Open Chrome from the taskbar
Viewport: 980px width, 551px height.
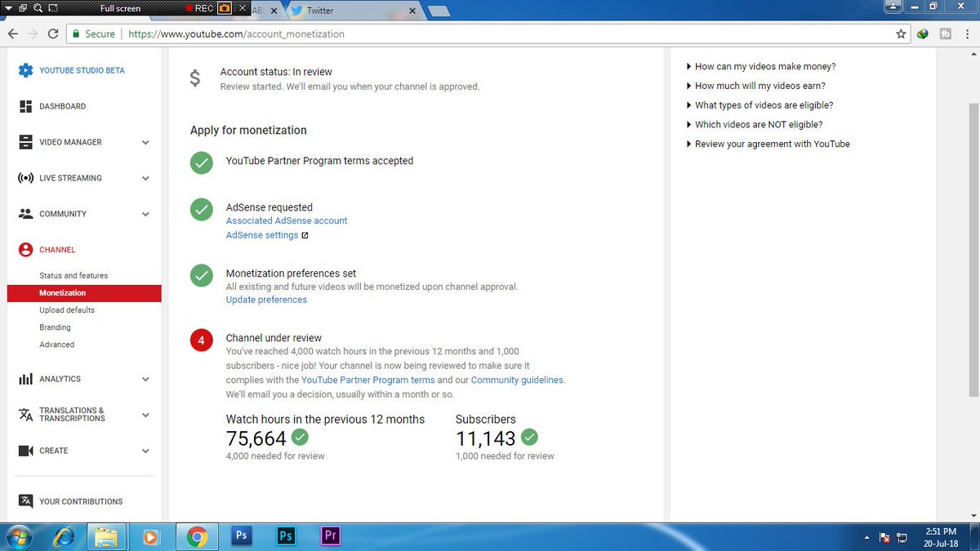click(x=196, y=537)
